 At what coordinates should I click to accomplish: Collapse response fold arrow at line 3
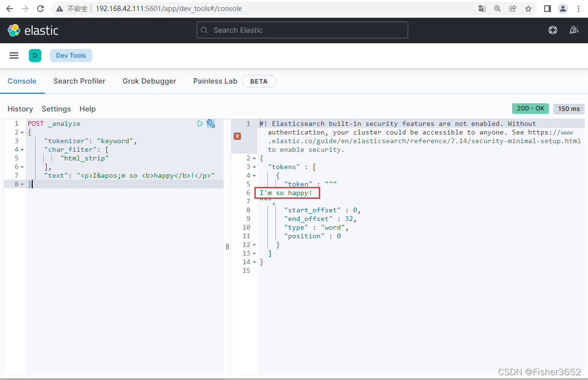[254, 167]
